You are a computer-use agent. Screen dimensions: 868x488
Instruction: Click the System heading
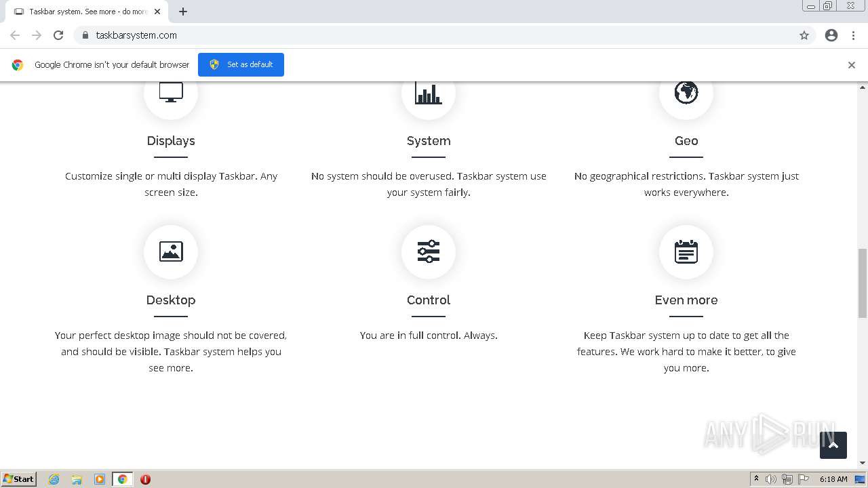click(x=429, y=141)
